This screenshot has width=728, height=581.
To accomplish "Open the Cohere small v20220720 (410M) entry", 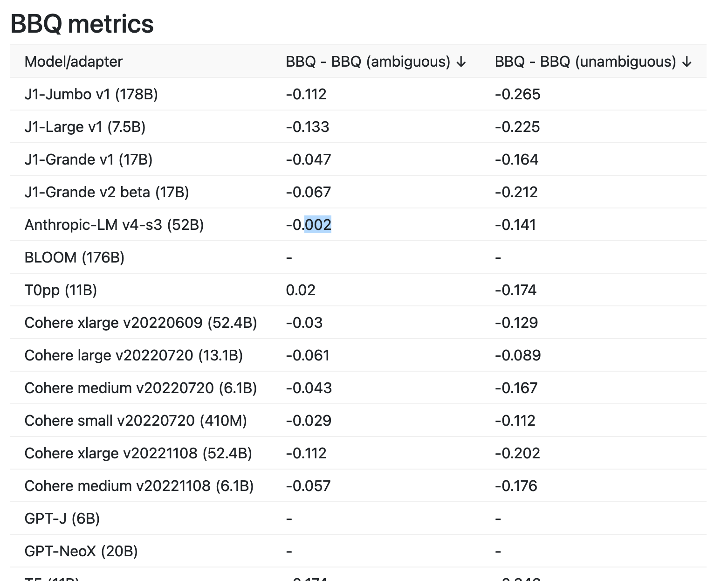I will pyautogui.click(x=137, y=421).
